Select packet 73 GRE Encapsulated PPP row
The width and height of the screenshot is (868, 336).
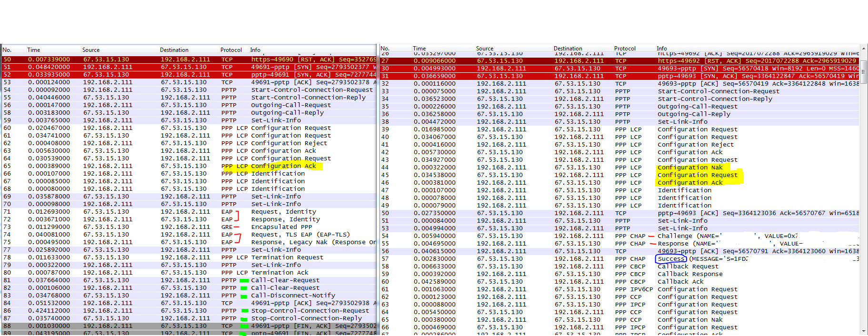[189, 227]
